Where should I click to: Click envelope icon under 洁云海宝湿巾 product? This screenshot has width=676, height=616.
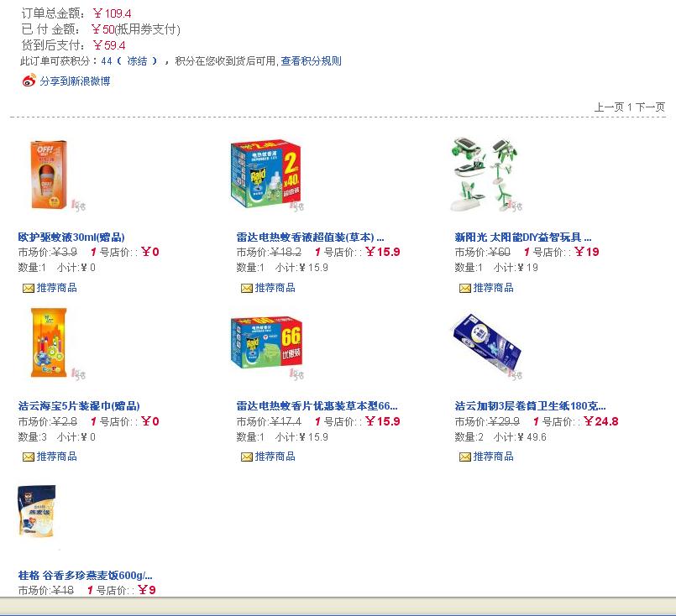(29, 457)
